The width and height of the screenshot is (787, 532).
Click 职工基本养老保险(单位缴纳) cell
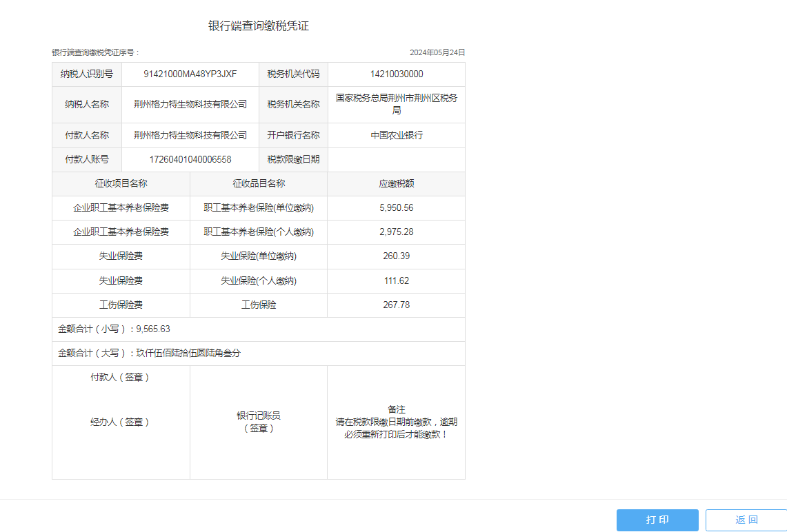click(259, 207)
